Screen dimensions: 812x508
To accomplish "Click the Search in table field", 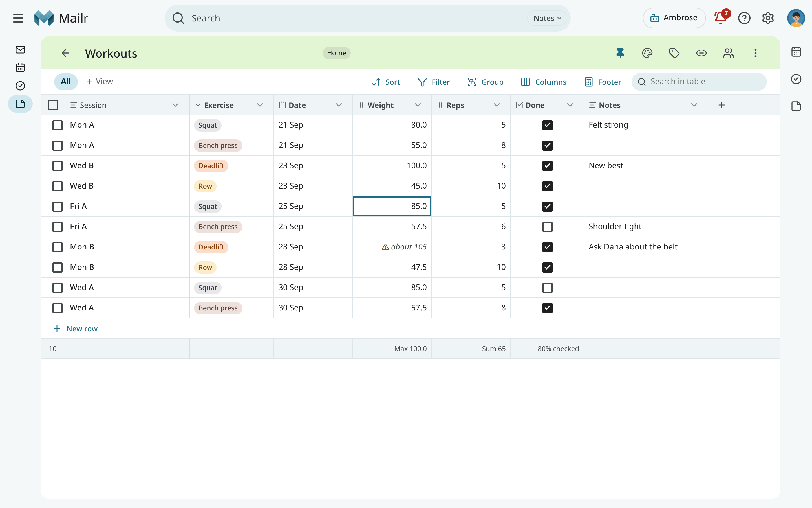I will tap(699, 82).
